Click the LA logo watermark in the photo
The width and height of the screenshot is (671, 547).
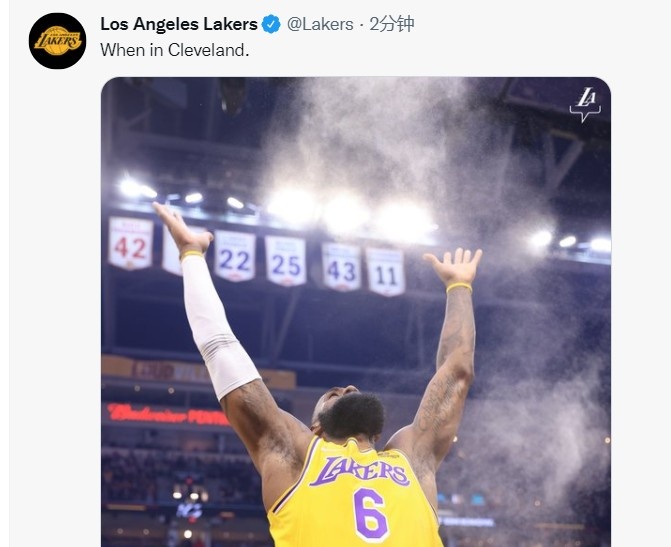pos(585,105)
